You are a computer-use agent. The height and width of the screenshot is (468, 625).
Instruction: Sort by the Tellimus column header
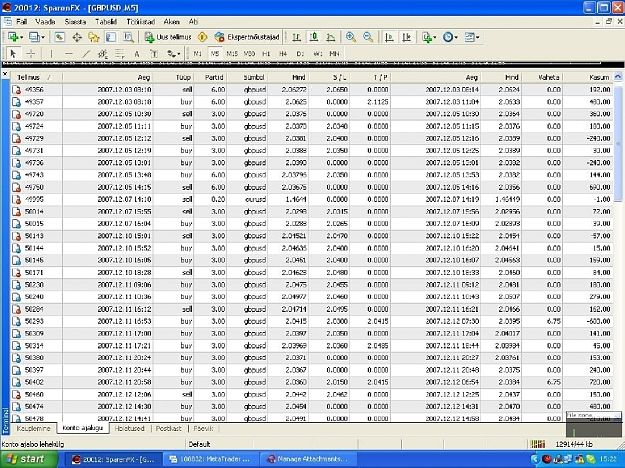pyautogui.click(x=36, y=77)
